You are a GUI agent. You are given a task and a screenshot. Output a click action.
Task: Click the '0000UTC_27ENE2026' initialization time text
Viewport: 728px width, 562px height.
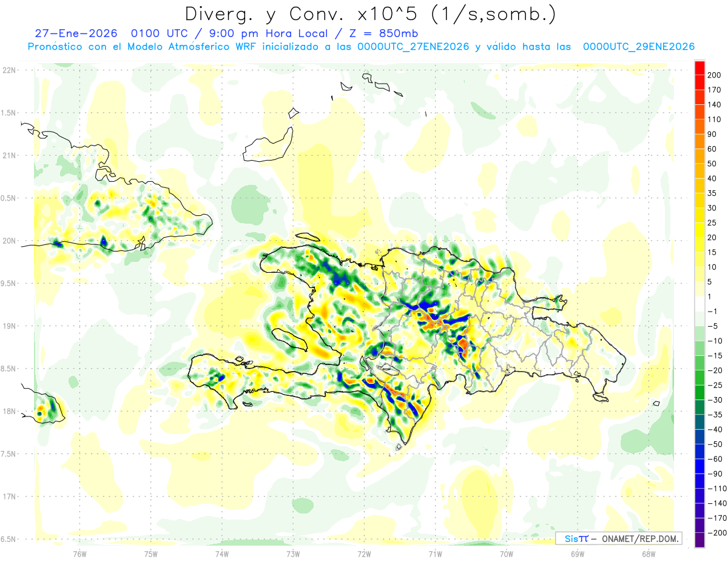click(x=413, y=47)
